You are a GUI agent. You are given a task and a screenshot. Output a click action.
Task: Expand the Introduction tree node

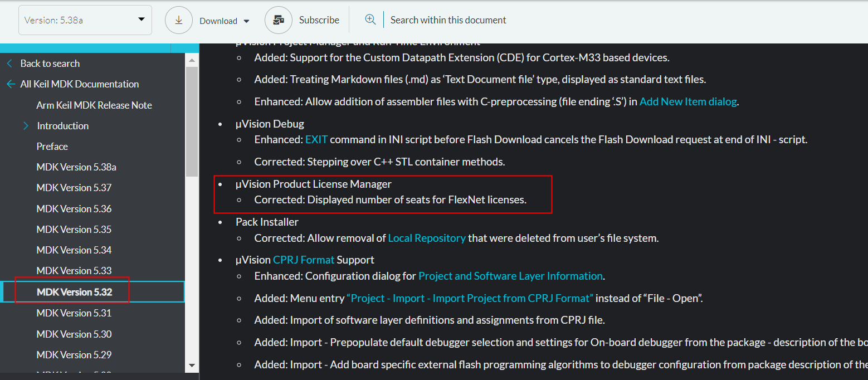coord(26,126)
